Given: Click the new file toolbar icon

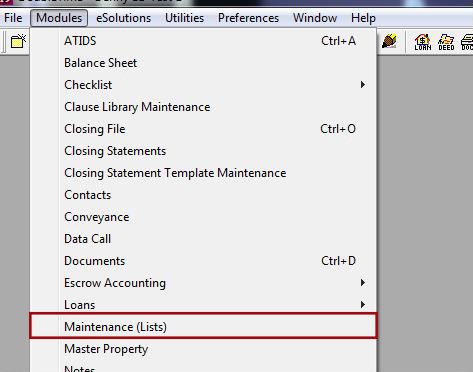Looking at the screenshot, I should [x=18, y=41].
